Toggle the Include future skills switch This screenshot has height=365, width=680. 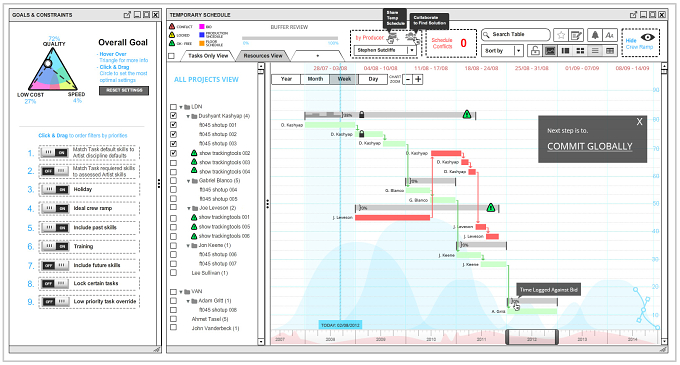pyautogui.click(x=55, y=265)
